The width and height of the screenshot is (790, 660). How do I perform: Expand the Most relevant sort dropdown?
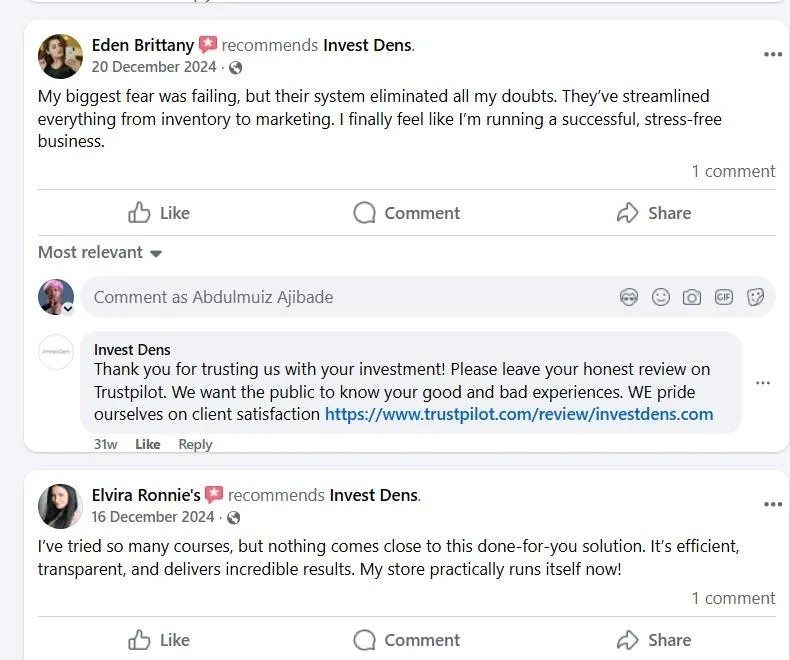pos(100,253)
